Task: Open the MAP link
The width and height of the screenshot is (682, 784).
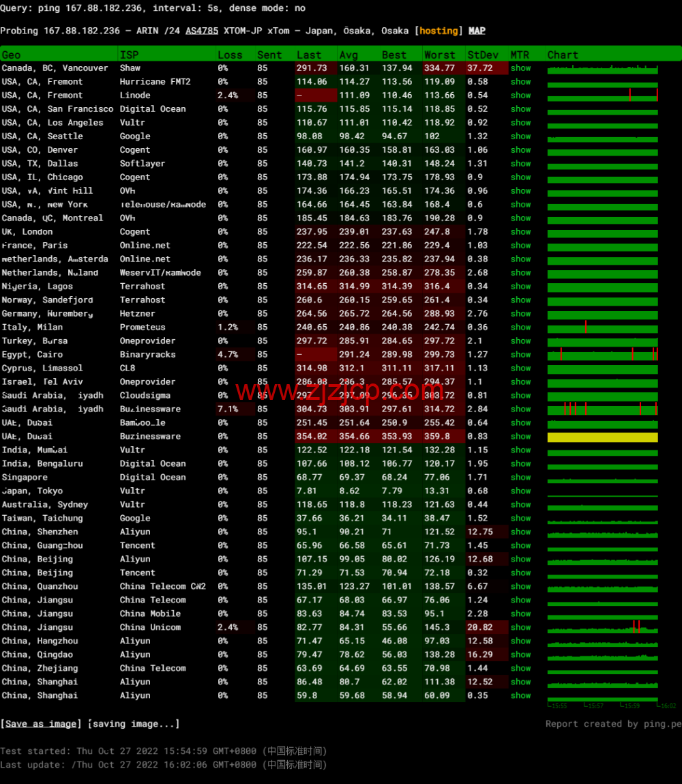Action: click(x=477, y=31)
